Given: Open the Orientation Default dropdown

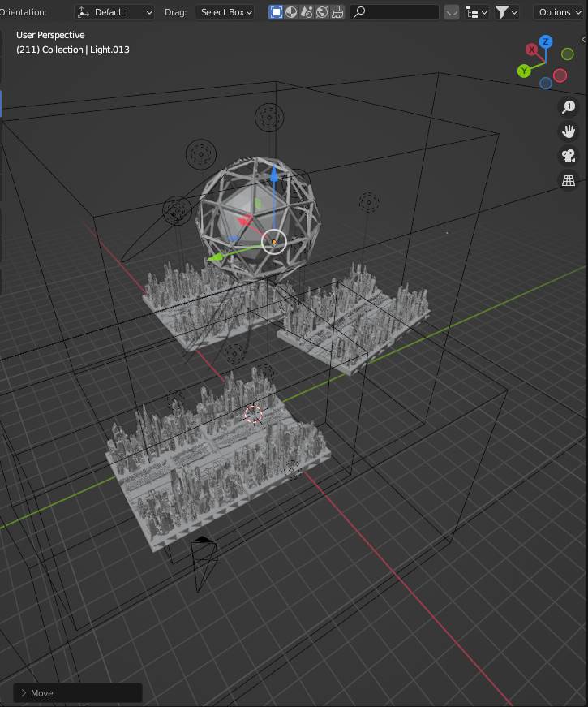Looking at the screenshot, I should pyautogui.click(x=114, y=12).
